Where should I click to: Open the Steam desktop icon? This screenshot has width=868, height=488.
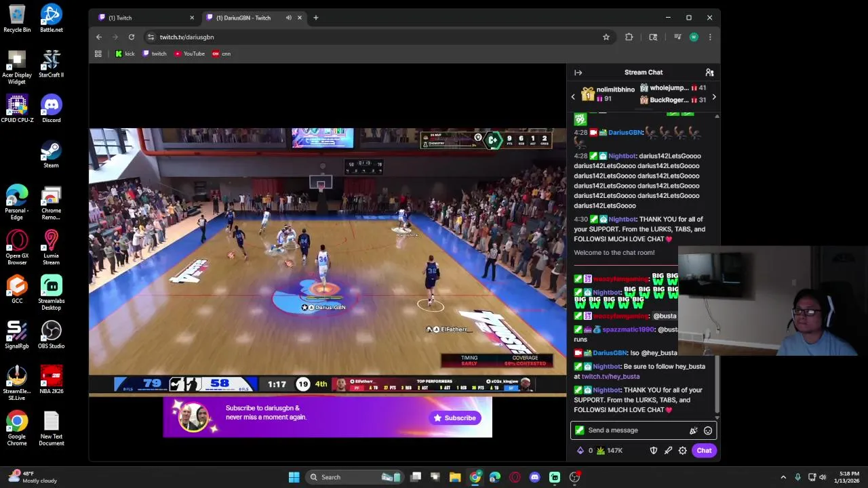click(52, 154)
